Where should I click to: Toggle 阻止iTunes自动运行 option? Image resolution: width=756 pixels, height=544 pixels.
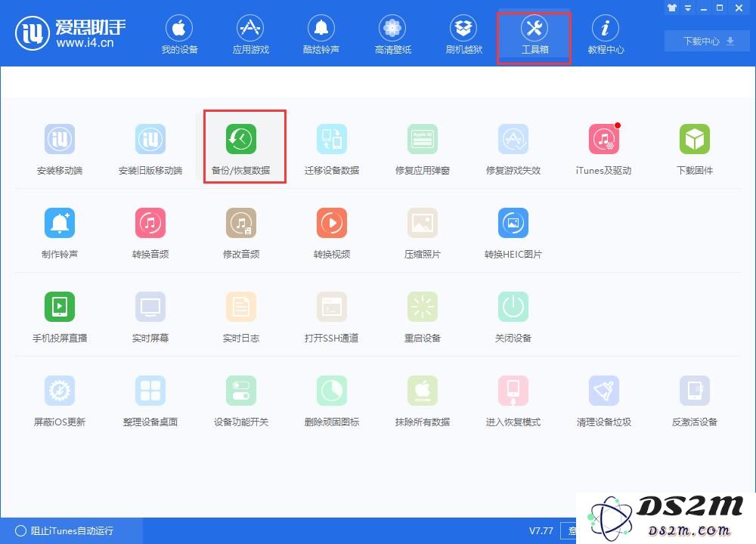click(64, 530)
